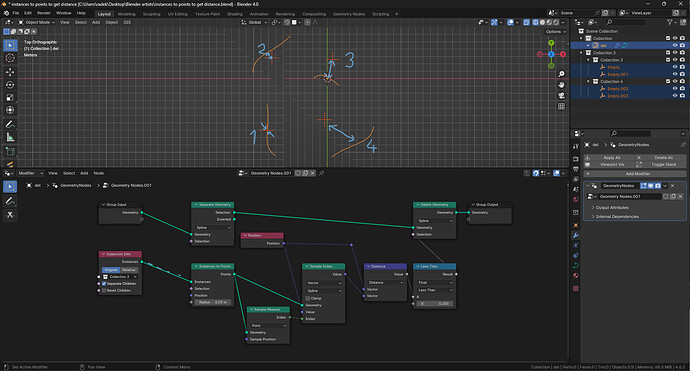Enable Reset Children checkbox in Collection Info
The image size is (690, 371).
(104, 290)
